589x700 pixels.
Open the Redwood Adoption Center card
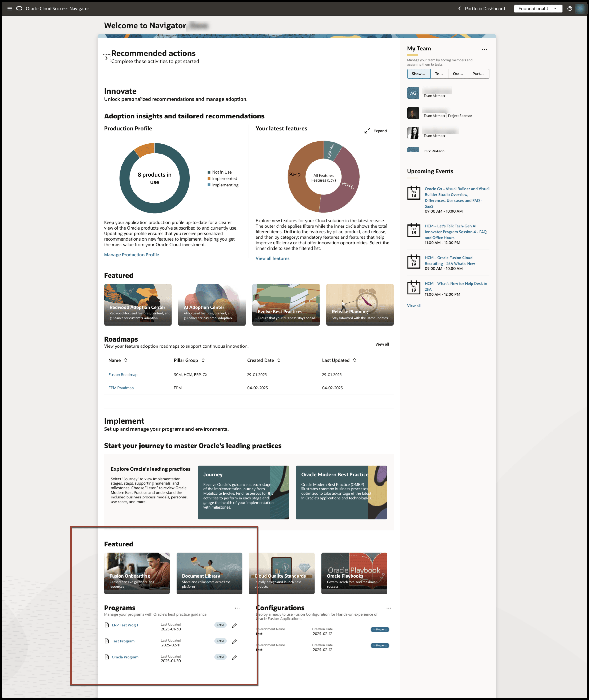[x=138, y=305]
